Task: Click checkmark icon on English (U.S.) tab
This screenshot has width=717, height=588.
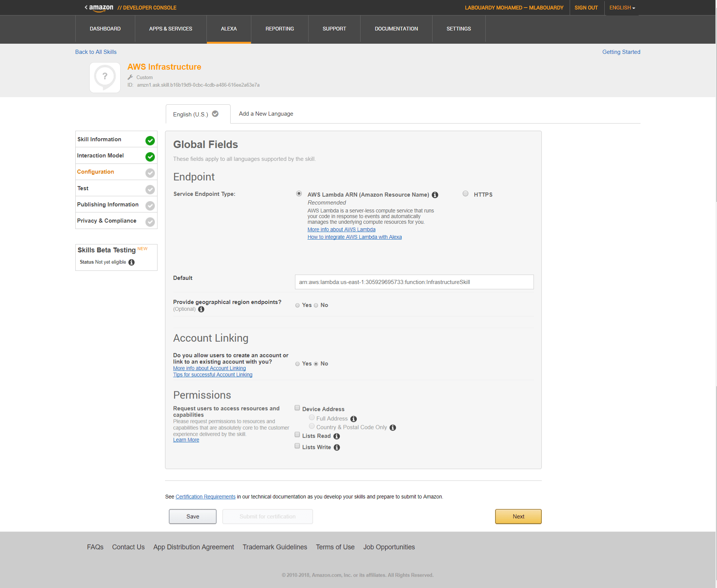Action: coord(215,114)
